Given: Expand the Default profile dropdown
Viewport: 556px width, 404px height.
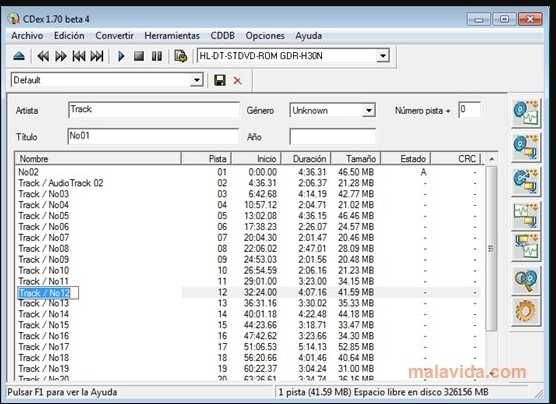Looking at the screenshot, I should point(196,80).
